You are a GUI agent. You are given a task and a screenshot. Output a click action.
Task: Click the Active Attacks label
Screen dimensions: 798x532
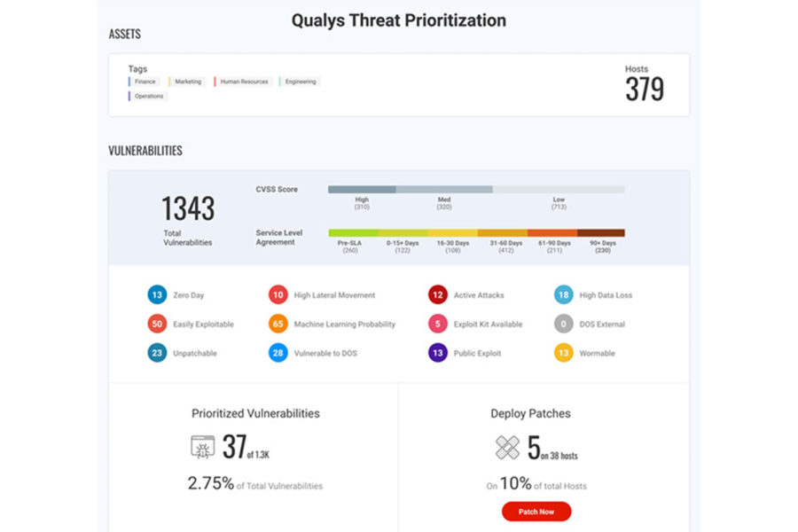[479, 295]
